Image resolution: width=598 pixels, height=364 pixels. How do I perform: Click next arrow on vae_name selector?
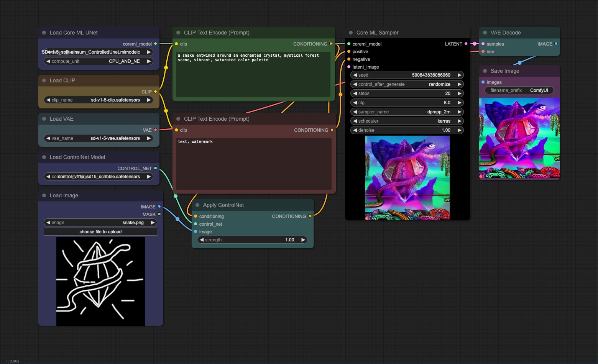click(x=149, y=138)
